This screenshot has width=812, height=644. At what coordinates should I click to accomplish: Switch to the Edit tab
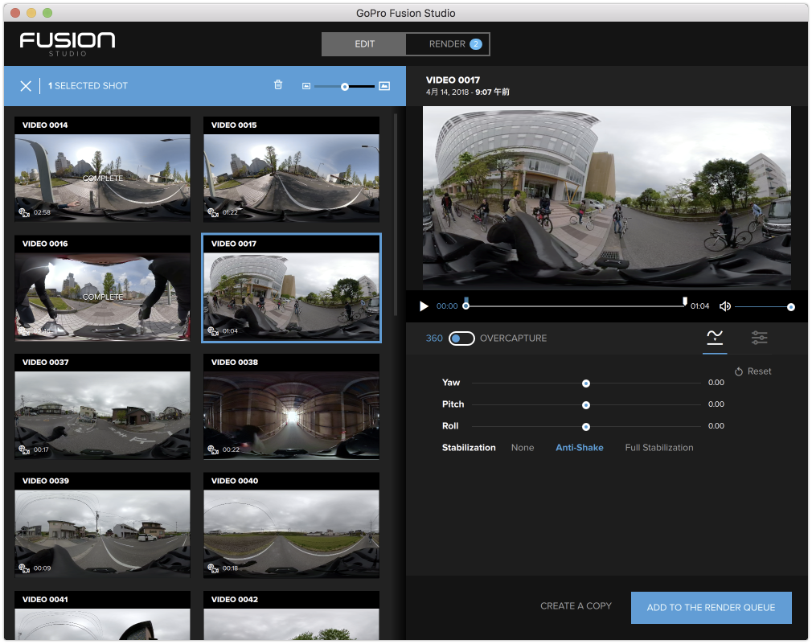(364, 44)
